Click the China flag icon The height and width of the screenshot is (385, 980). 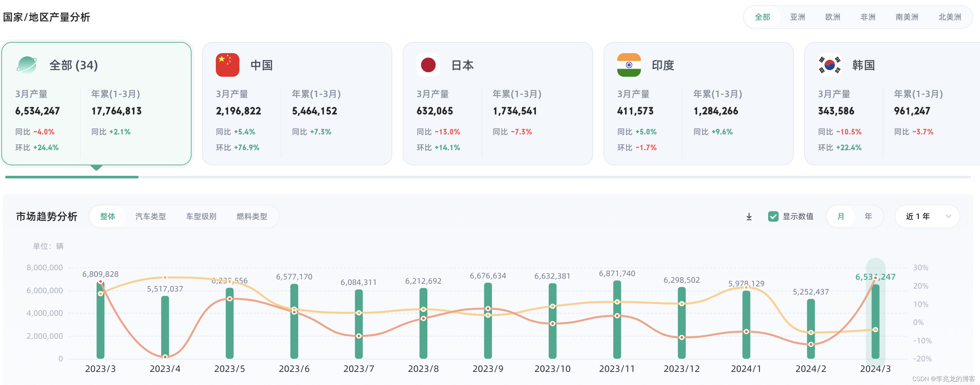tap(228, 65)
